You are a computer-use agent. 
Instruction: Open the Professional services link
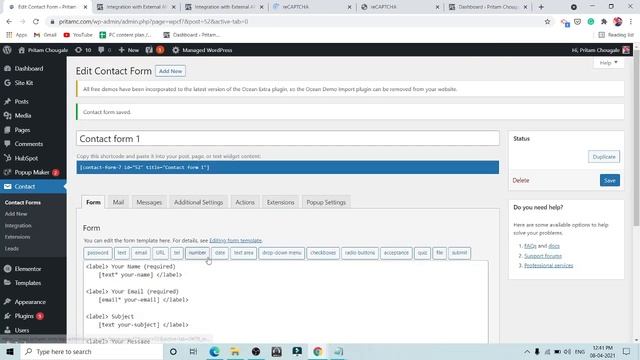549,266
